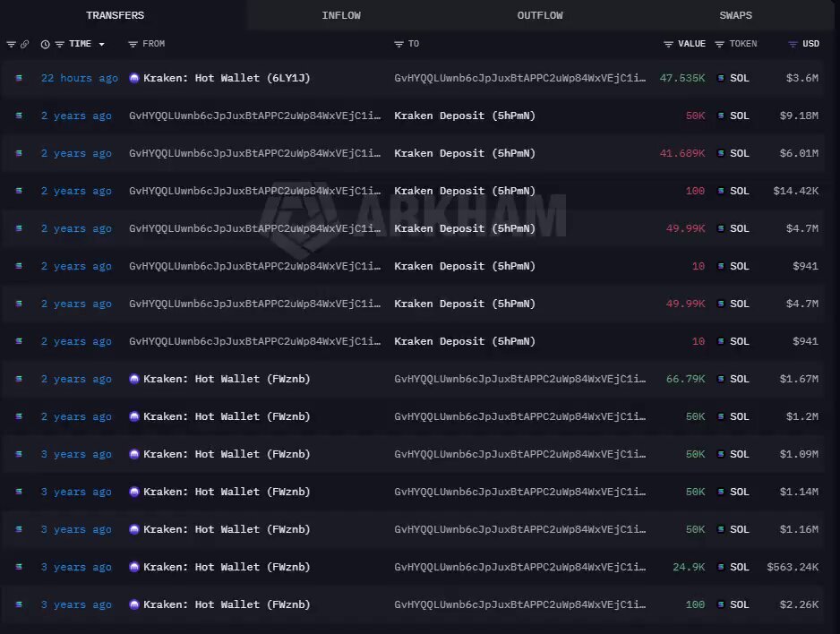Open Kraken: Hot Wallet (FWznb) in the $1.16M row
This screenshot has width=840, height=634.
tap(227, 529)
